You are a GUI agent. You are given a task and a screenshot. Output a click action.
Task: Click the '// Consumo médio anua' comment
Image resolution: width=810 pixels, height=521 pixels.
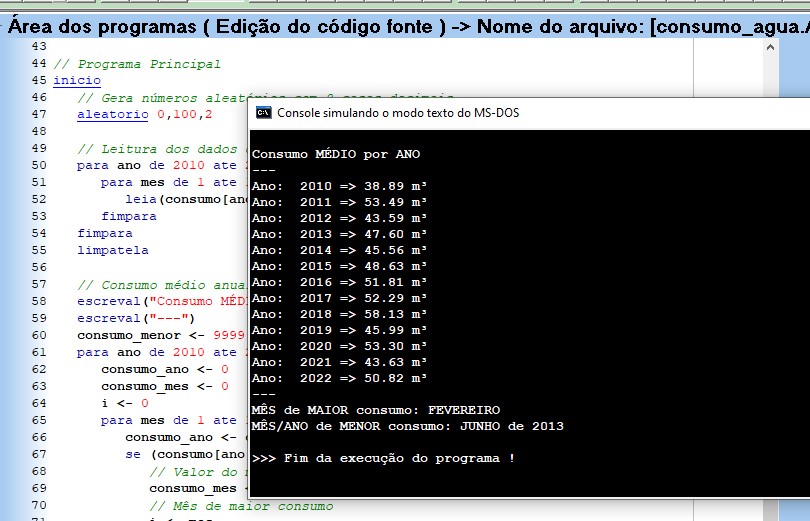pos(161,285)
